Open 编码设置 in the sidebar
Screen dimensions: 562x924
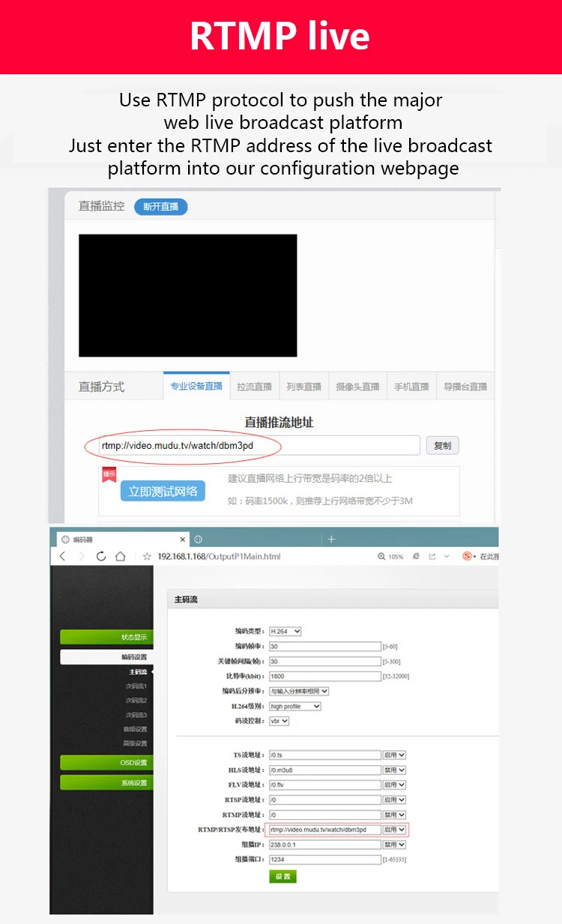106,656
